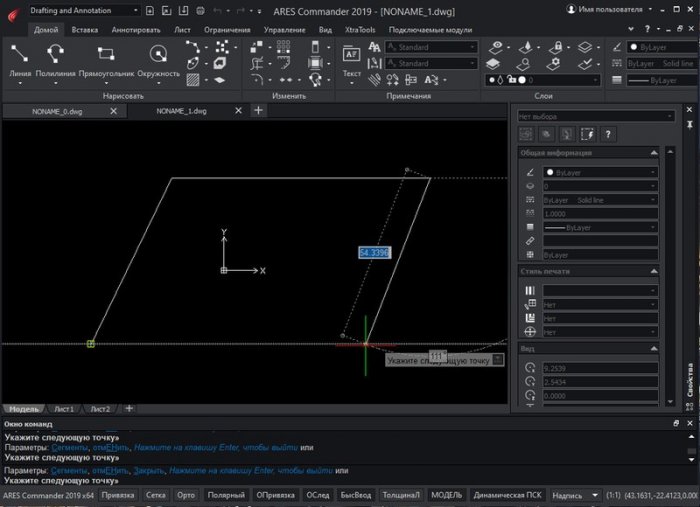This screenshot has height=507, width=700.
Task: Collapse the Общая информация section
Action: pos(654,153)
